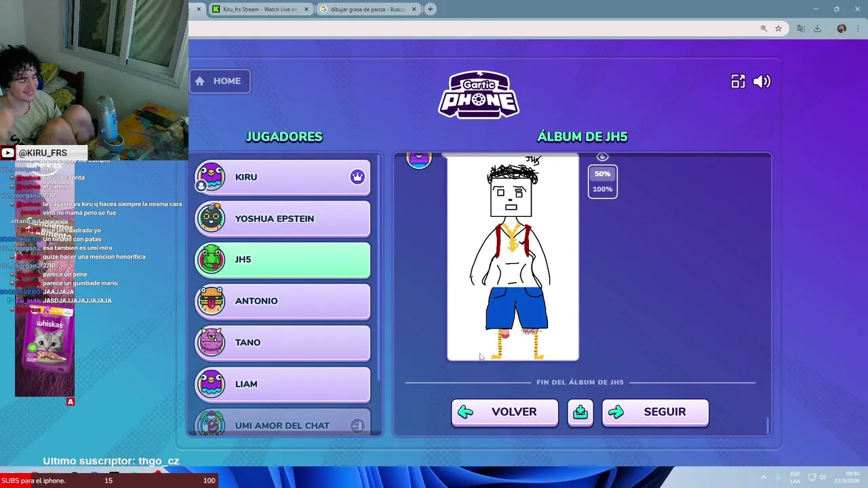Open the JH5 album drawing thumbnail

click(x=513, y=258)
